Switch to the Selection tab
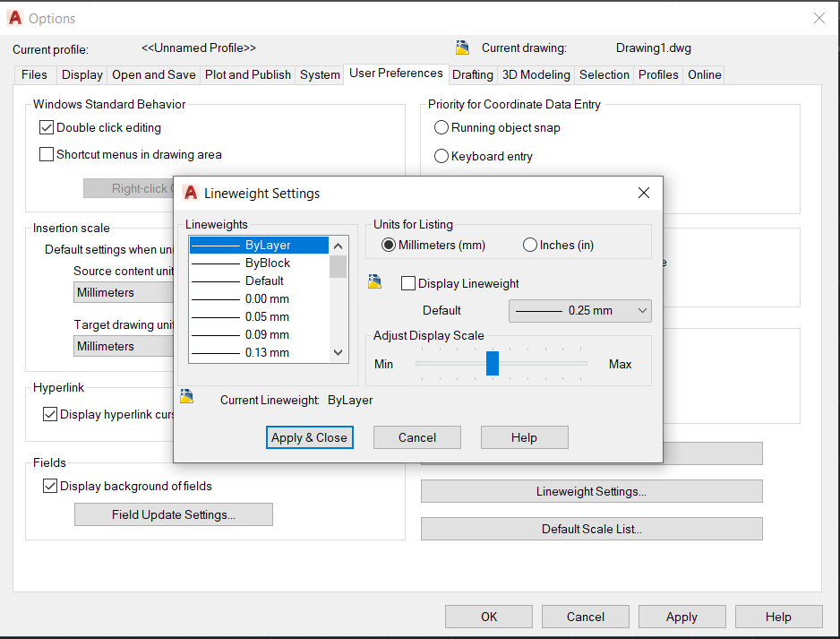Viewport: 840px width, 639px height. pyautogui.click(x=604, y=74)
